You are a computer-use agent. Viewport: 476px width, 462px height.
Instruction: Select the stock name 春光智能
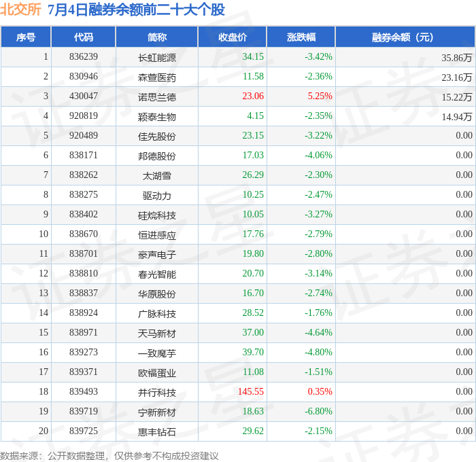point(157,274)
